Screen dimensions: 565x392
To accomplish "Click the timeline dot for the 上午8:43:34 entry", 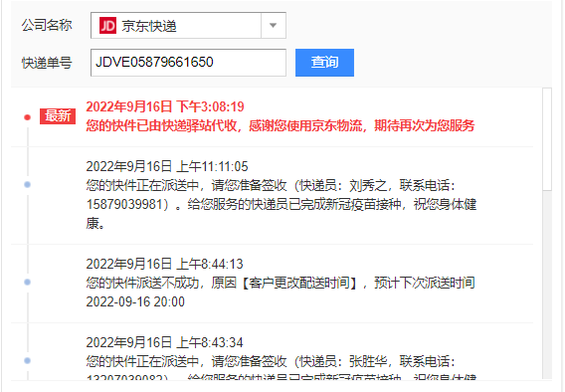I will pos(27,360).
